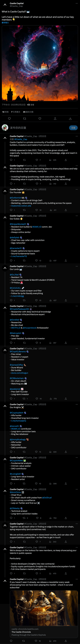Like the 'Our Founder' tweet

[x=37, y=210]
